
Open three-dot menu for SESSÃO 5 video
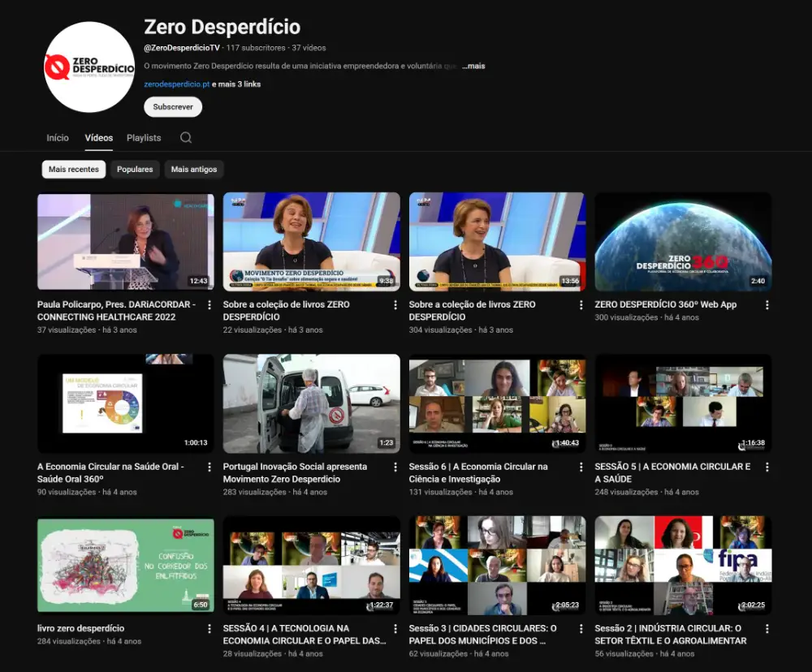click(x=767, y=467)
